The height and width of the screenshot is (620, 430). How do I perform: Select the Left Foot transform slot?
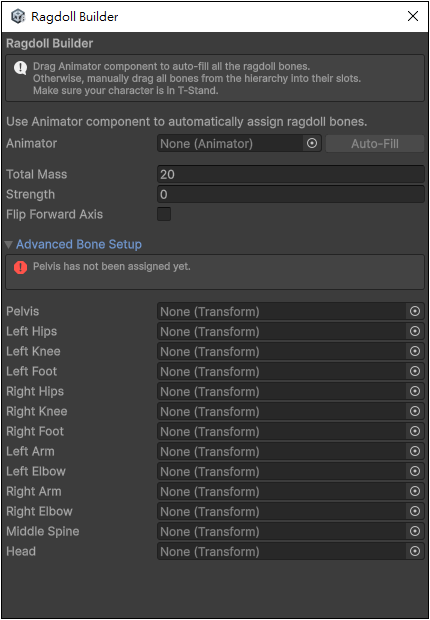282,372
